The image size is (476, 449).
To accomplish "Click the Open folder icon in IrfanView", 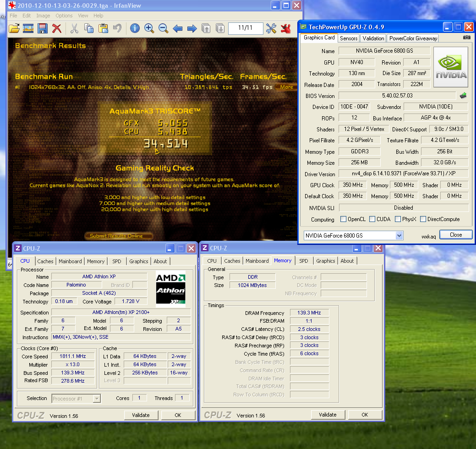I will tap(14, 28).
